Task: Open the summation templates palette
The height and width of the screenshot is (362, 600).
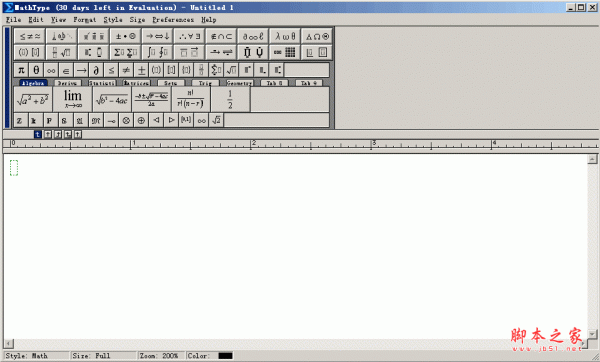Action: click(126, 52)
